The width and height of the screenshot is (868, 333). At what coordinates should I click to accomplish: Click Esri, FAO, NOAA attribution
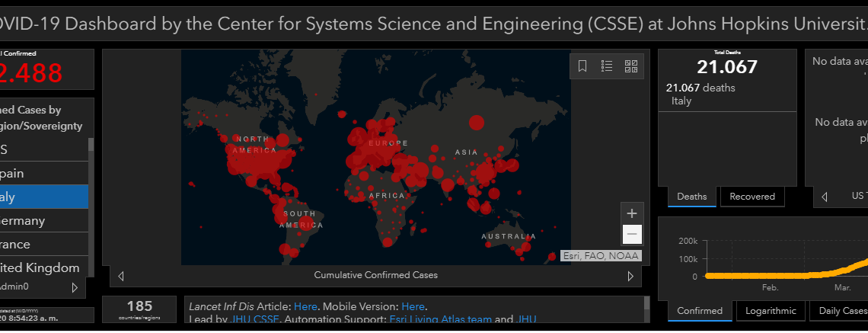601,255
